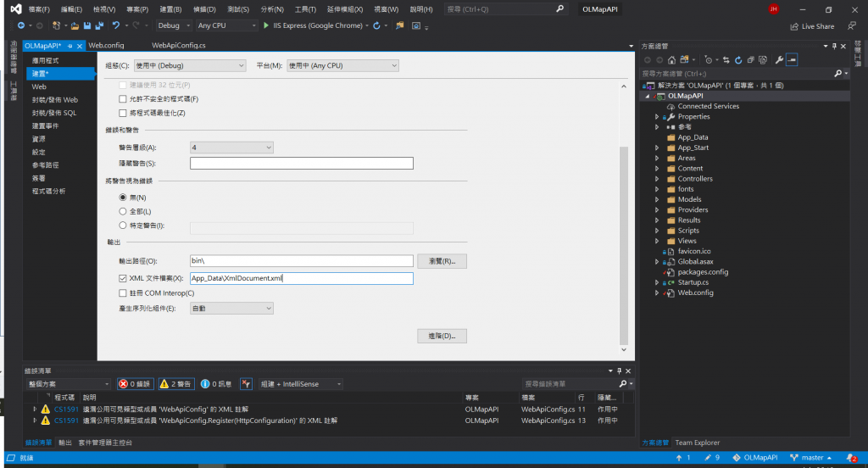
Task: Click the Find in Files toolbar icon
Action: pos(400,25)
